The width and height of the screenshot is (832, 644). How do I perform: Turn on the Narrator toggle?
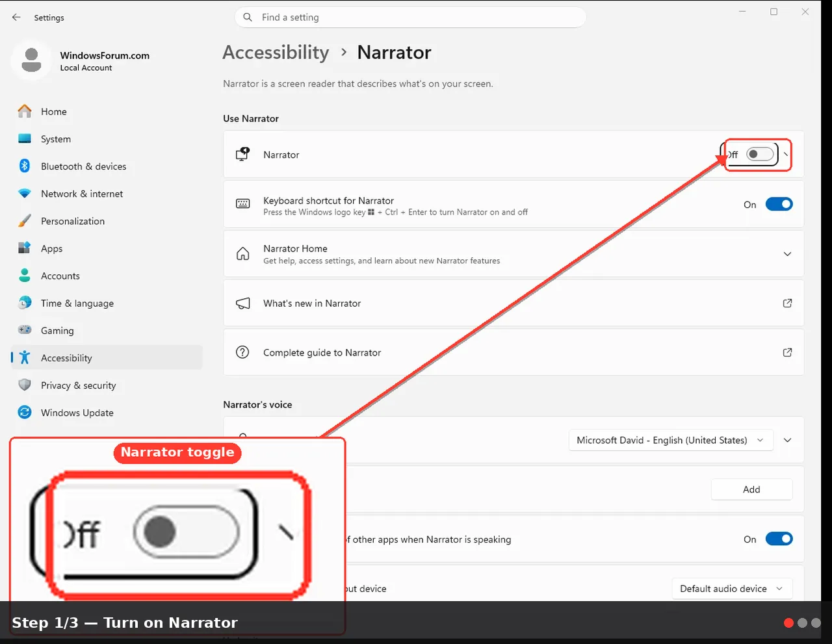(x=760, y=155)
